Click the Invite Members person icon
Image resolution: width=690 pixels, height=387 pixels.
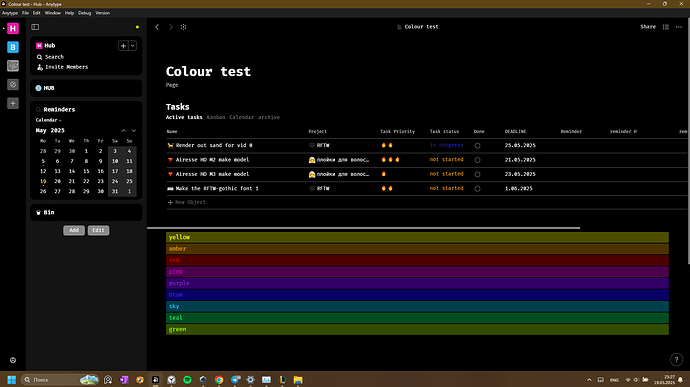pyautogui.click(x=40, y=67)
